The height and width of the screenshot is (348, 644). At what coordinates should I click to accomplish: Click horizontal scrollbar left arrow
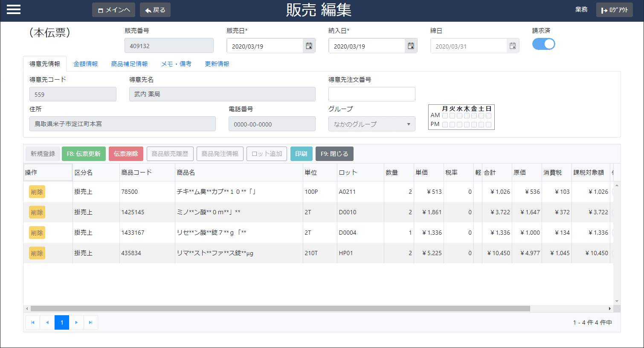tap(27, 308)
